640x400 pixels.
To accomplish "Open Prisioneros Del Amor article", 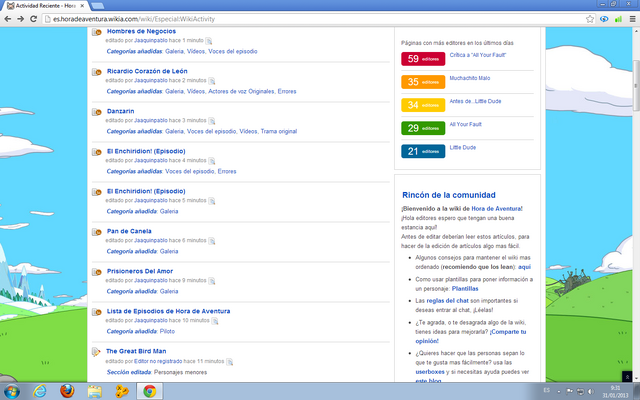I will click(x=140, y=271).
